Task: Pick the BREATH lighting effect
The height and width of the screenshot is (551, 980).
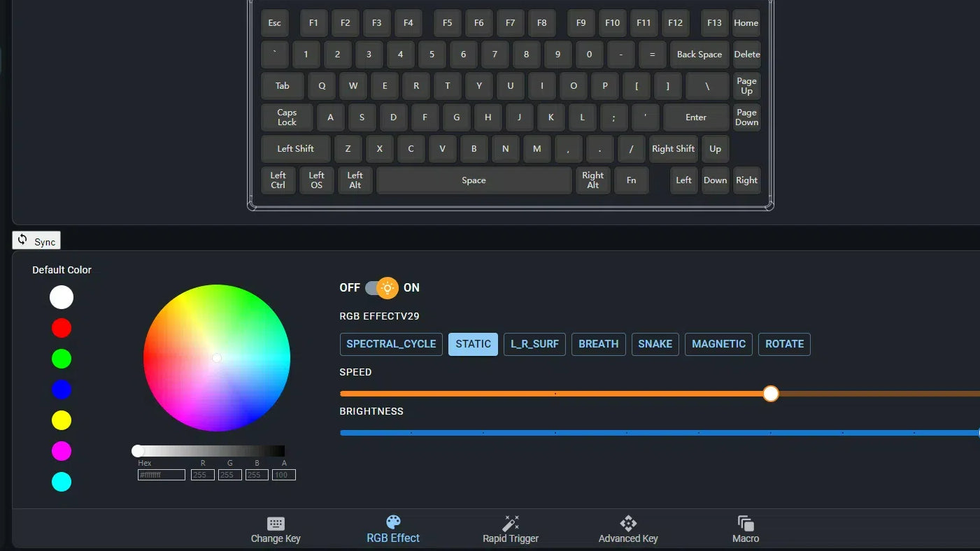Action: [x=598, y=344]
